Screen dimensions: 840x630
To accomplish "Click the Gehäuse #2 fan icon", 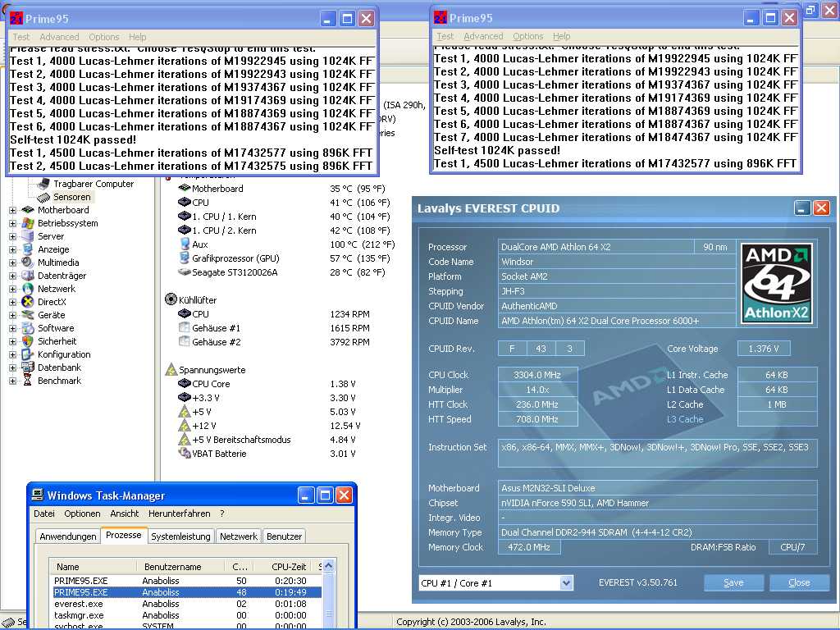I will coord(185,341).
